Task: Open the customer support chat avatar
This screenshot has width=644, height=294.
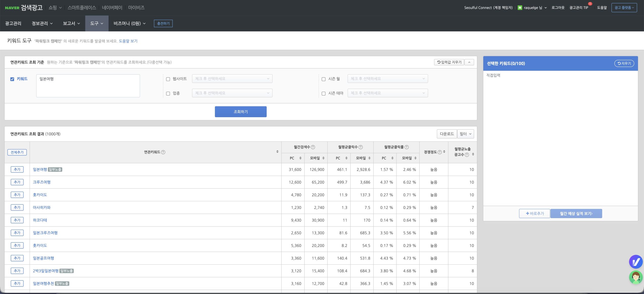Action: 636,278
